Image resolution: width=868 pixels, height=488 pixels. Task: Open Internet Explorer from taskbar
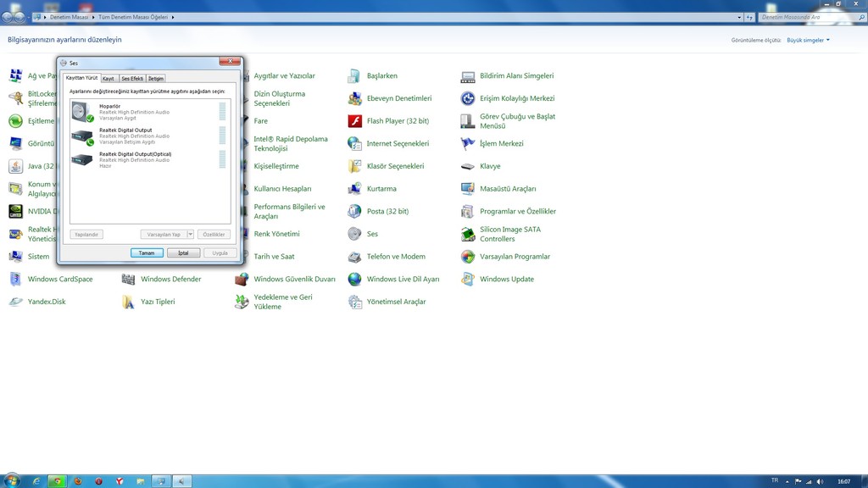pos(36,481)
